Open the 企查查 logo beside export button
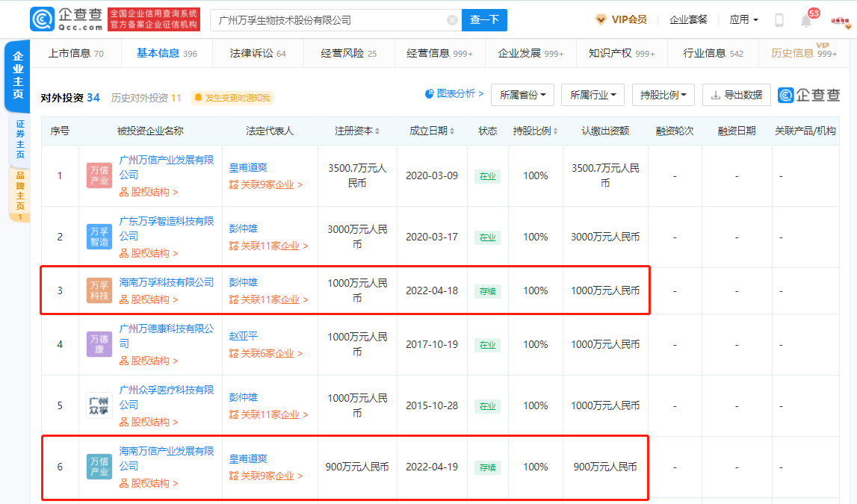This screenshot has width=857, height=504. (x=809, y=95)
